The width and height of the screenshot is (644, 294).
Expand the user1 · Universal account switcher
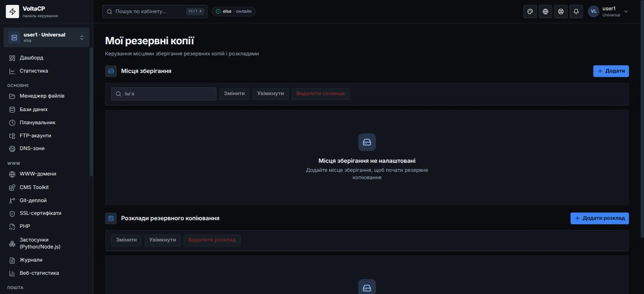[x=46, y=37]
